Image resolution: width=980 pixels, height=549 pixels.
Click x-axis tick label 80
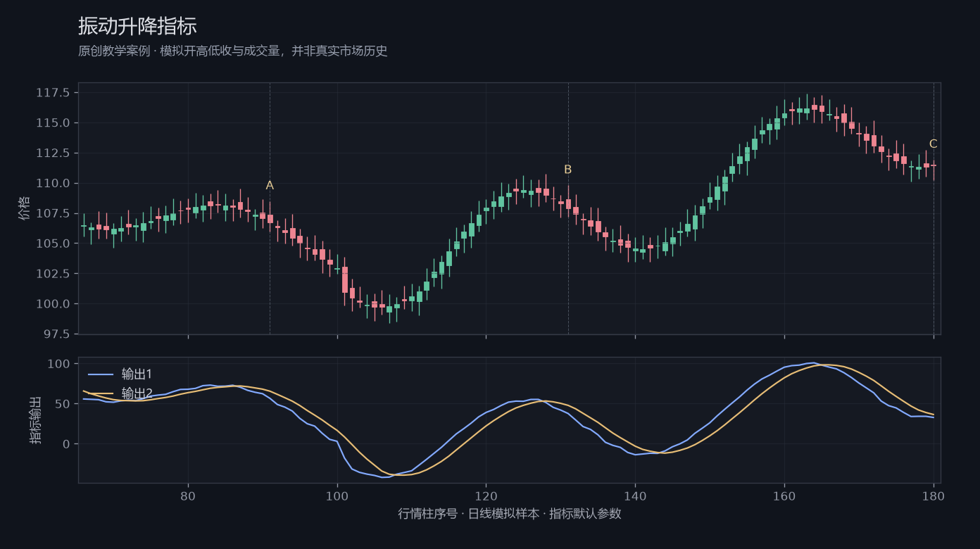(x=188, y=496)
